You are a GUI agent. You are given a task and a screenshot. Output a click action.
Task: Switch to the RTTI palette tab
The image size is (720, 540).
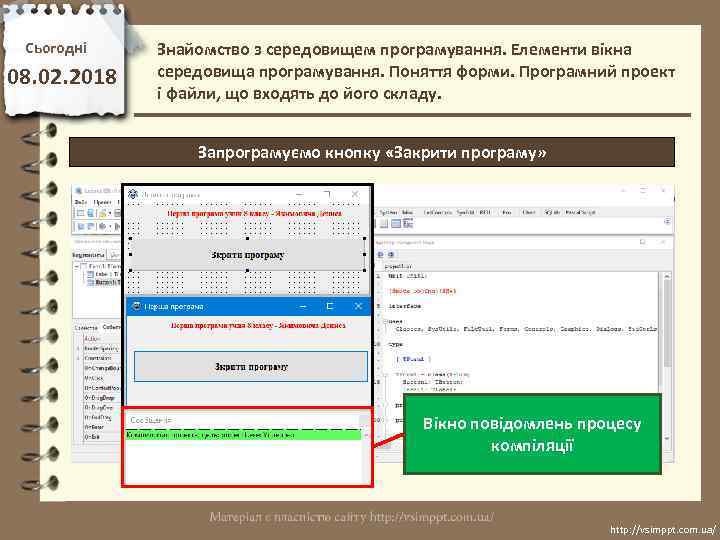pos(485,212)
